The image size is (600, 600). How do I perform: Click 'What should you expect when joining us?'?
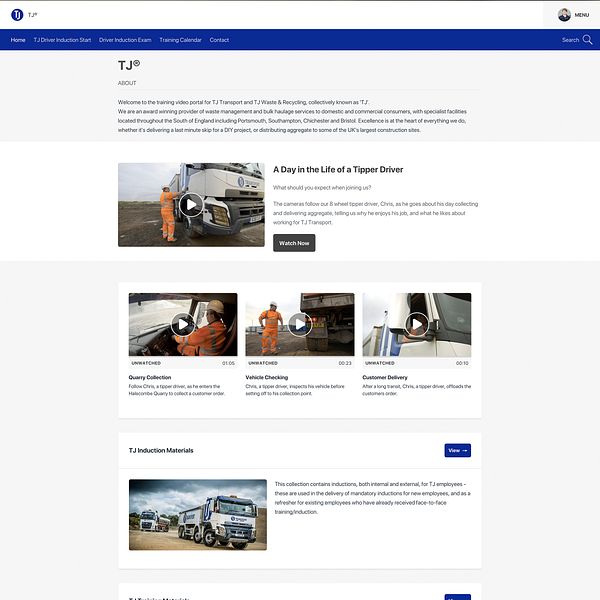[x=322, y=188]
